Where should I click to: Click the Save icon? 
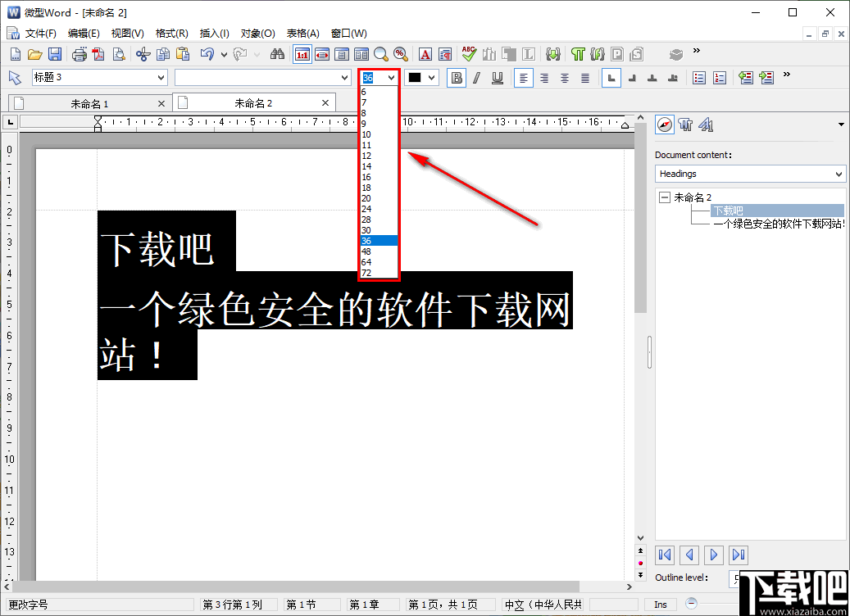pos(55,54)
